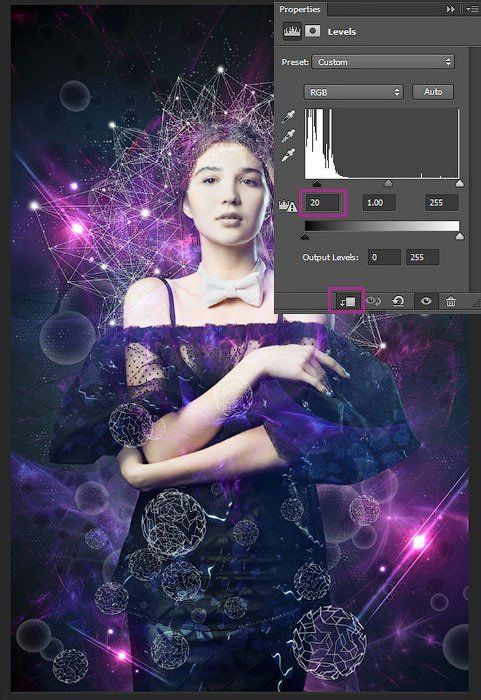Select the layer mask icon in Properties
Image resolution: width=481 pixels, height=700 pixels.
[313, 31]
